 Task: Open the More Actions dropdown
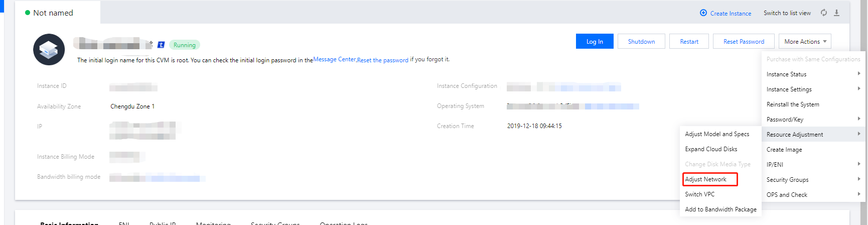coord(805,41)
